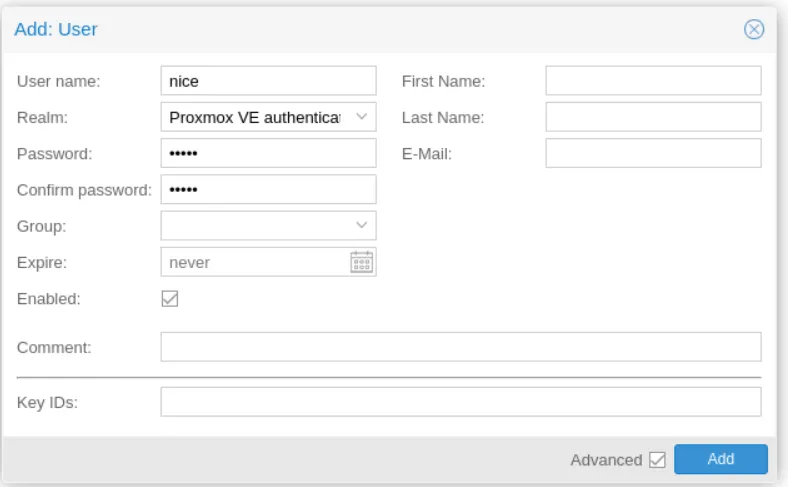Toggle the Advanced checkbox

(x=657, y=460)
